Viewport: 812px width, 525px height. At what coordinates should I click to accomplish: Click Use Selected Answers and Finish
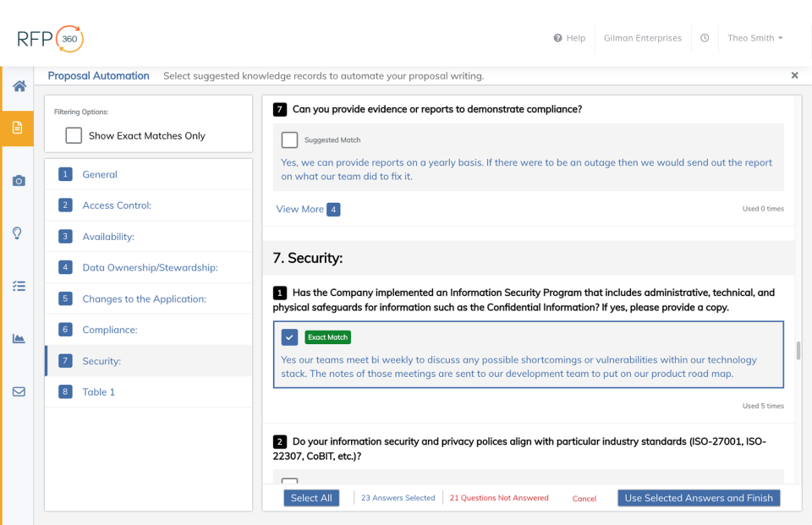[x=699, y=498]
